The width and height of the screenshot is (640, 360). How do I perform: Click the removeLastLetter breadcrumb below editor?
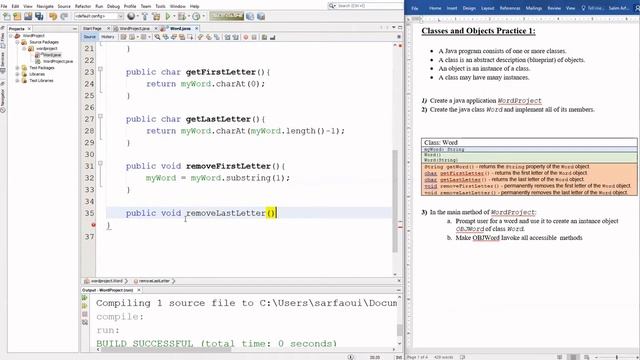point(154,281)
